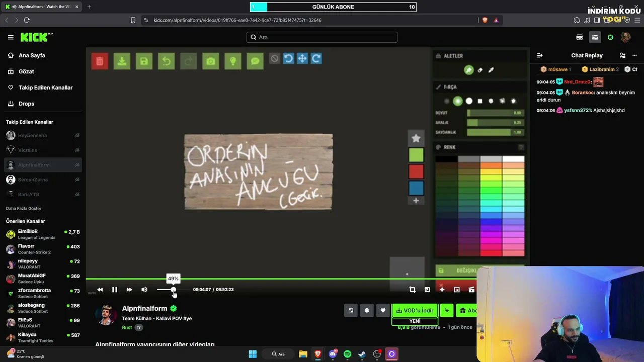
Task: Click the Windows Start button
Action: tap(253, 354)
